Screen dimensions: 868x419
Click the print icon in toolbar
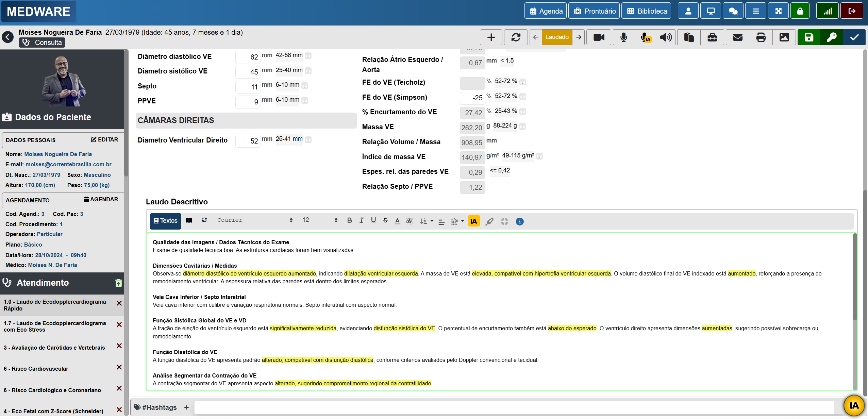point(761,37)
